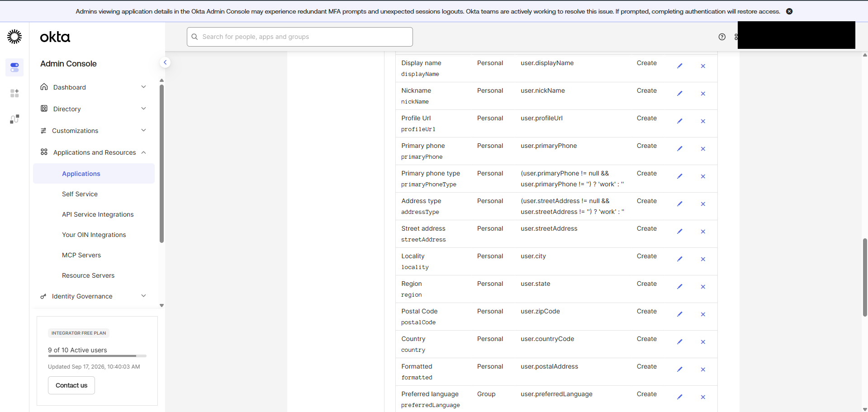This screenshot has width=868, height=412.
Task: Edit the Nickname attribute mapping
Action: [x=679, y=94]
